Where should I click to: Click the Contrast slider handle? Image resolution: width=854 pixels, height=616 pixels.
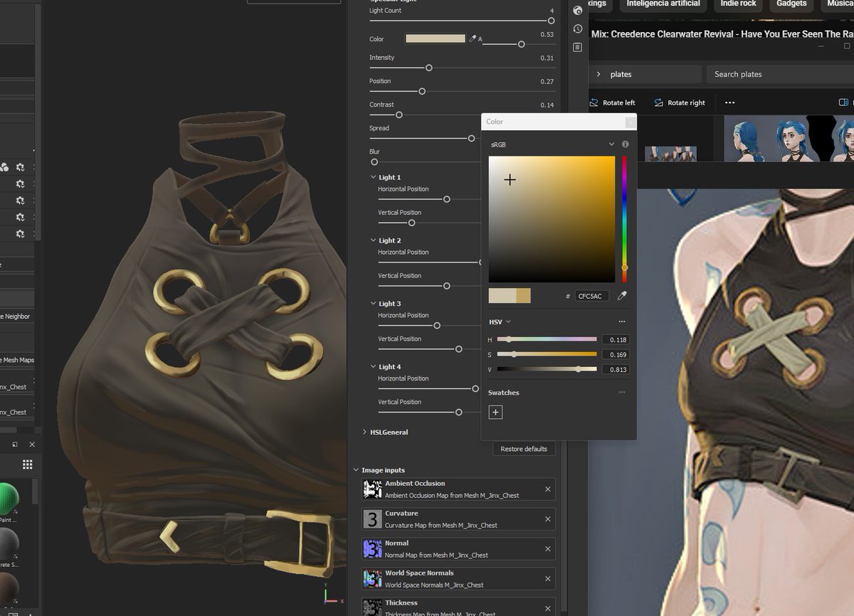point(399,115)
